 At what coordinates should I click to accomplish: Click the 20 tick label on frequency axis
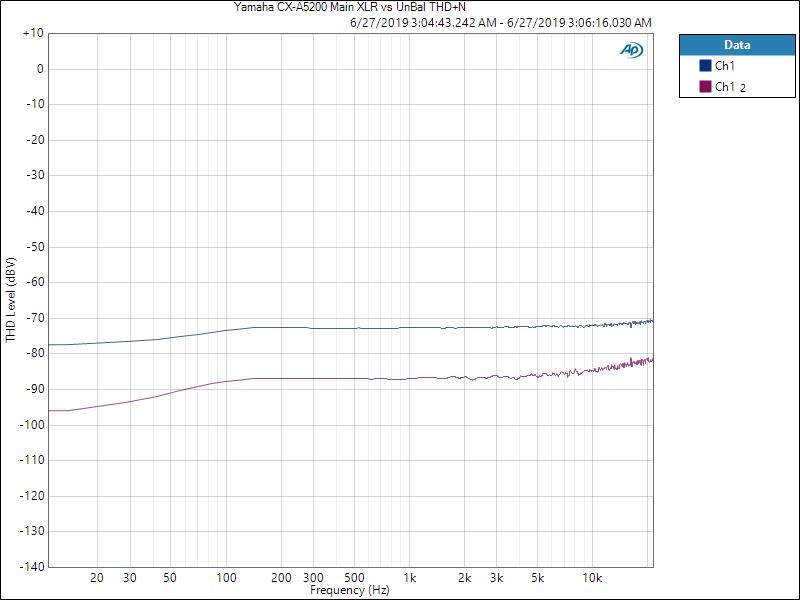click(97, 578)
